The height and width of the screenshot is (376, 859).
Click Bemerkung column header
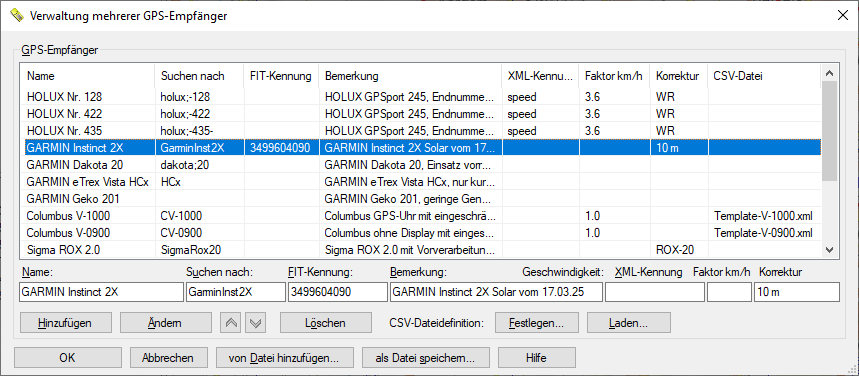pyautogui.click(x=410, y=76)
